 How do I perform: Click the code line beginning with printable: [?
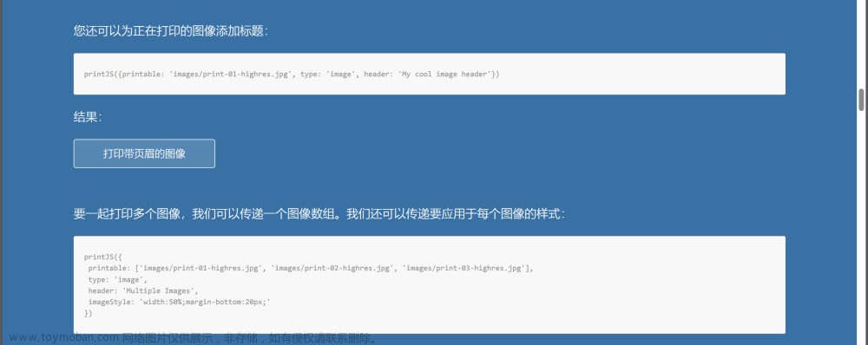coord(311,268)
